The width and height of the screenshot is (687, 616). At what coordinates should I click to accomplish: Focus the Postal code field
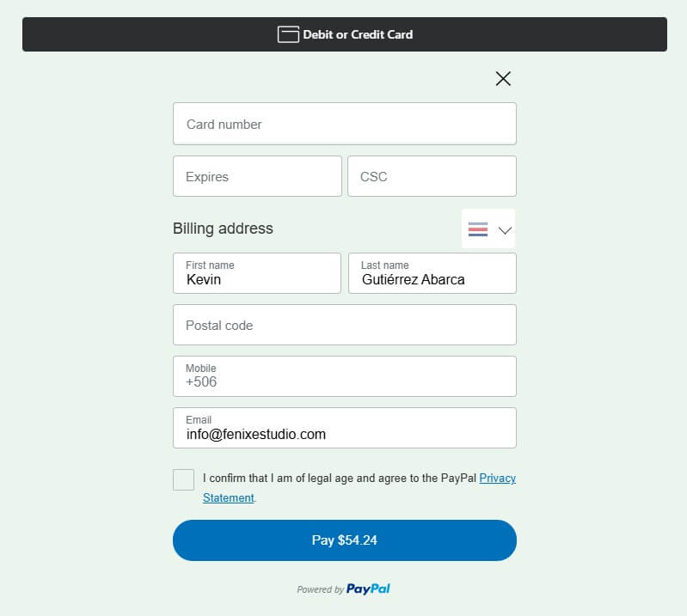[x=344, y=325]
